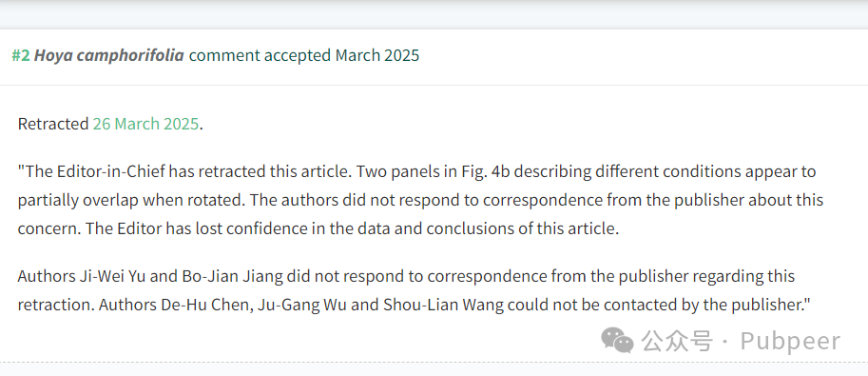Click the Pubpeer watermark text
868x376 pixels.
(x=790, y=341)
